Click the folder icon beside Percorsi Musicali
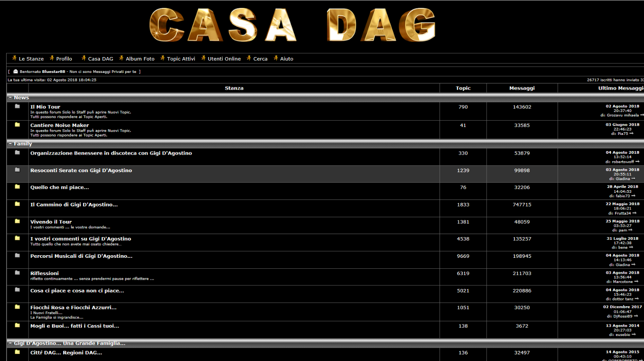The height and width of the screenshot is (361, 644). point(18,255)
